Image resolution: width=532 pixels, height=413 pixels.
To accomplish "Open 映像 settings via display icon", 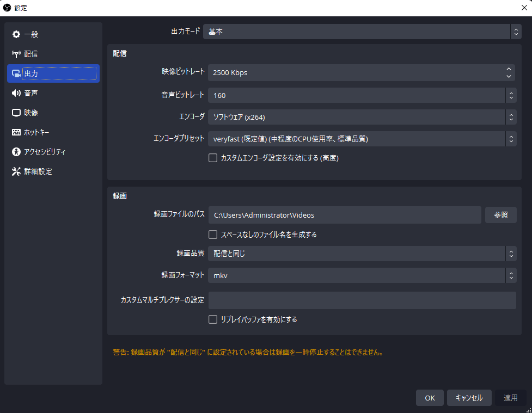I will (x=16, y=113).
